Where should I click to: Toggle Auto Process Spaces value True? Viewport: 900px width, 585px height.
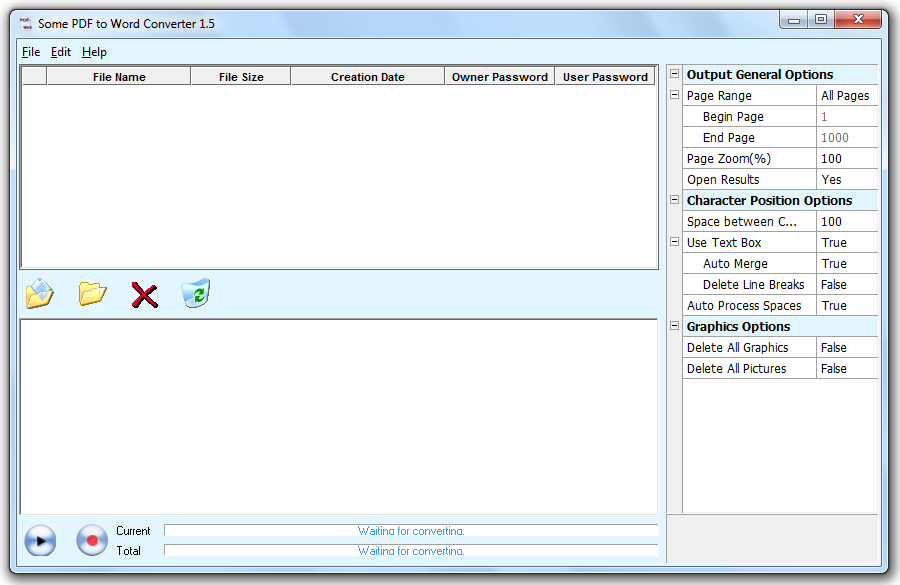click(x=847, y=305)
